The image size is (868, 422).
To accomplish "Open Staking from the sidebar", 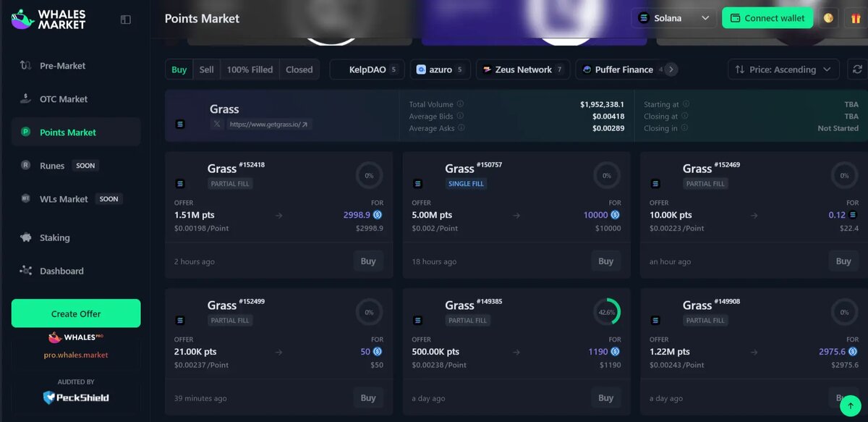I will coord(76,237).
